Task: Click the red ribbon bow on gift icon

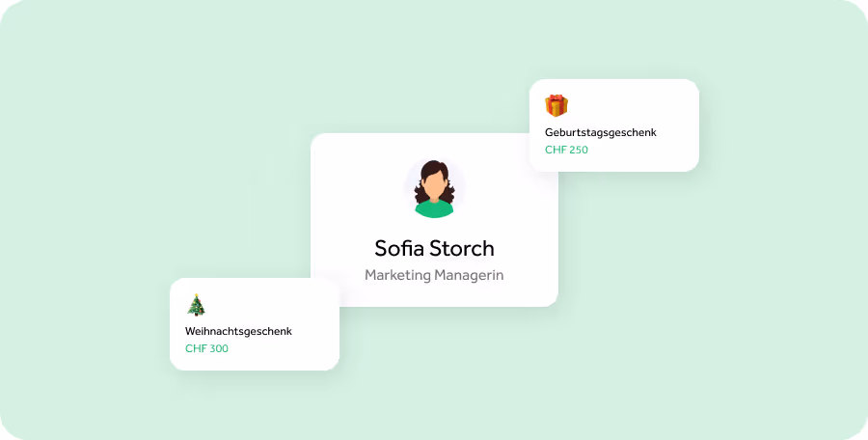Action: tap(556, 98)
